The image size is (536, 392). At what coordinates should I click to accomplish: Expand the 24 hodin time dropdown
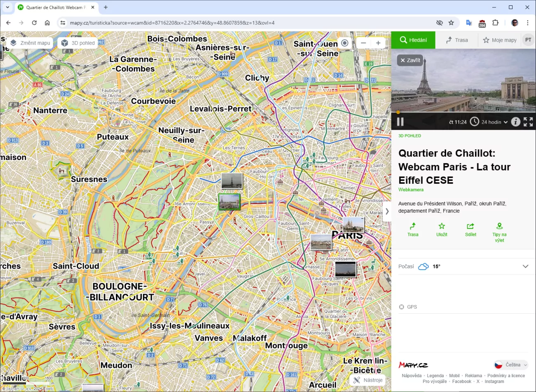494,122
